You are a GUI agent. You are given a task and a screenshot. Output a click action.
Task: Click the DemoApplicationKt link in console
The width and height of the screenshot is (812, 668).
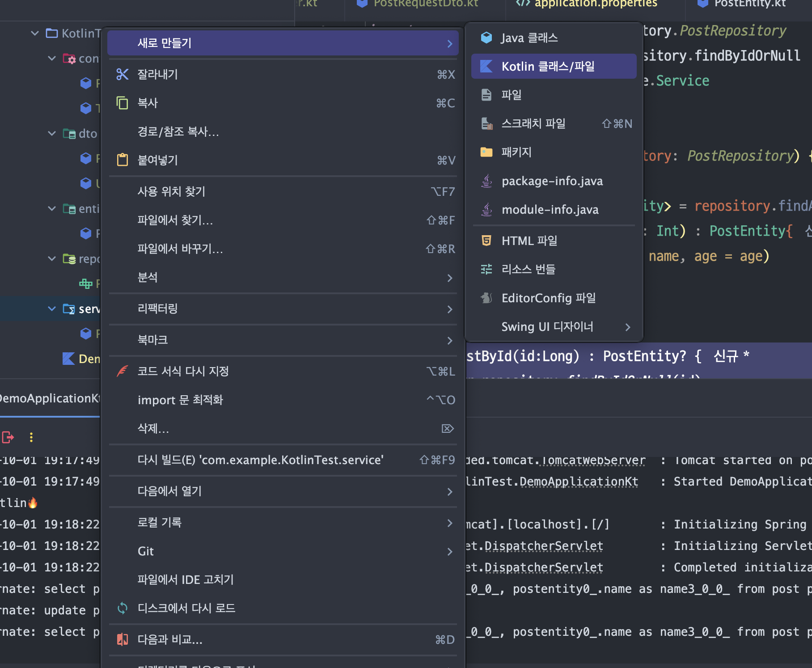(x=579, y=482)
